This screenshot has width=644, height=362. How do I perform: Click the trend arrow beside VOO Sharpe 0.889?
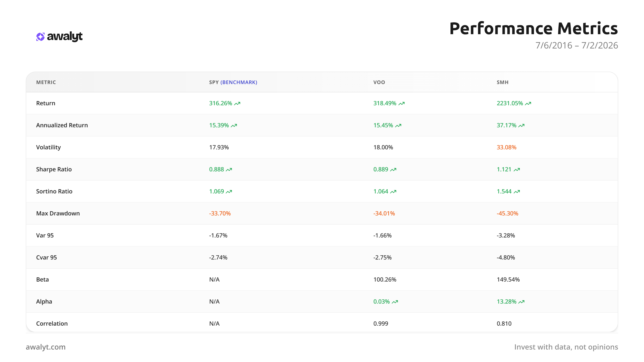pyautogui.click(x=393, y=170)
